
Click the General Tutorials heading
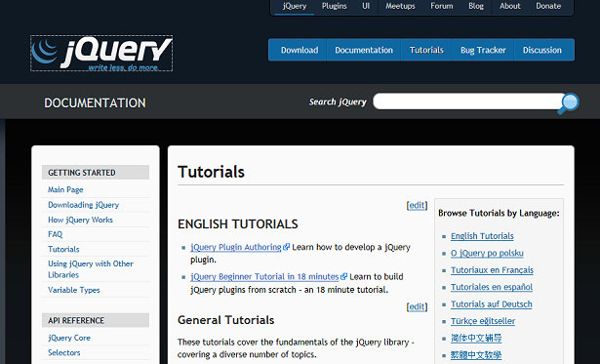tap(226, 320)
